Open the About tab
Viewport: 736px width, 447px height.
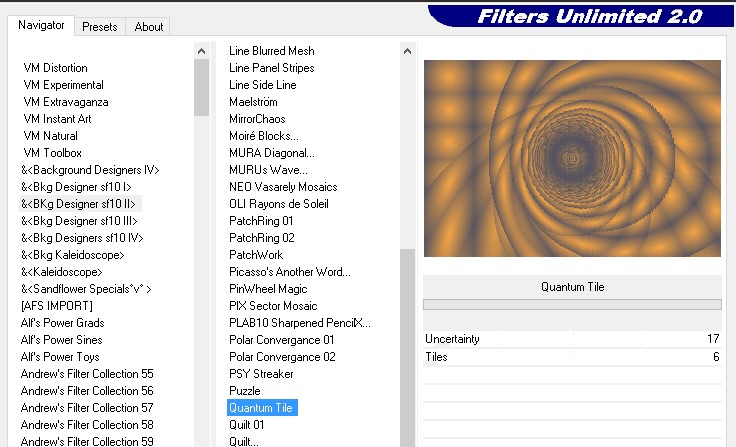tap(149, 27)
